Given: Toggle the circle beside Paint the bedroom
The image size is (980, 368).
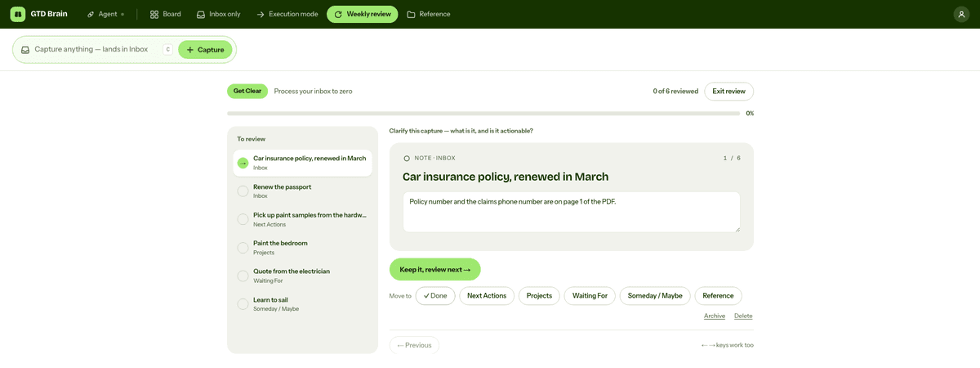Looking at the screenshot, I should 243,248.
